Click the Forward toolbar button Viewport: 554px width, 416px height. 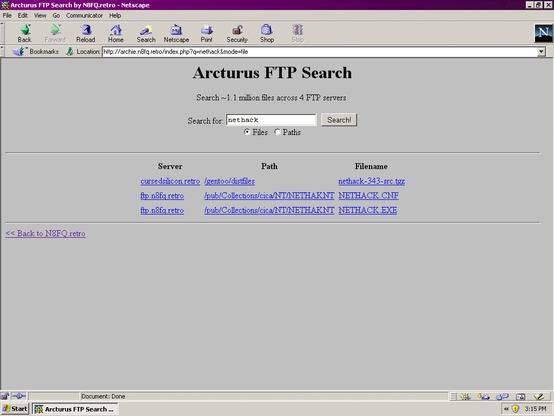coord(55,34)
